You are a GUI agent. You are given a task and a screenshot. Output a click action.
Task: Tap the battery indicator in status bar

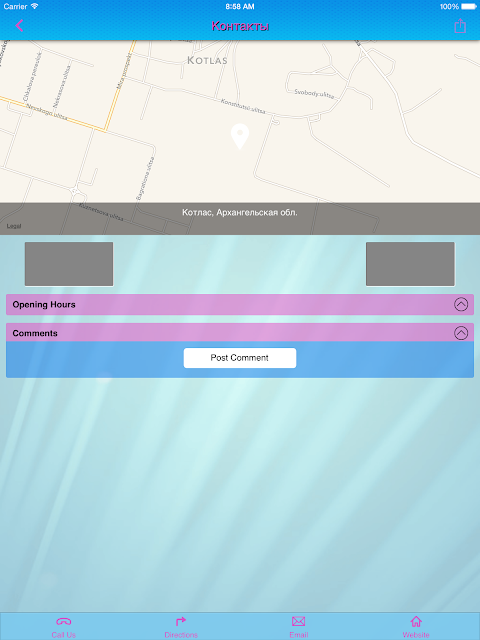coord(469,7)
